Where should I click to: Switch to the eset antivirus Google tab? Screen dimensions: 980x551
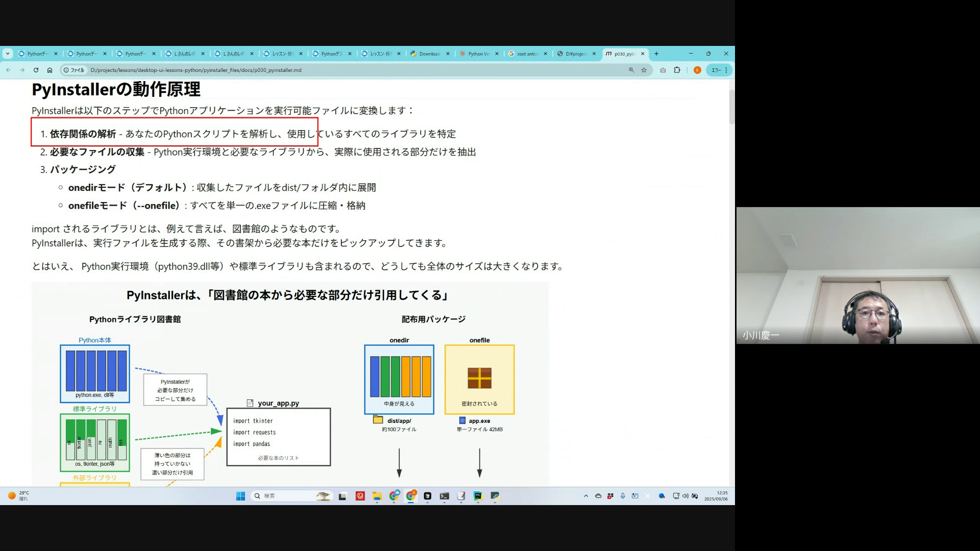526,54
